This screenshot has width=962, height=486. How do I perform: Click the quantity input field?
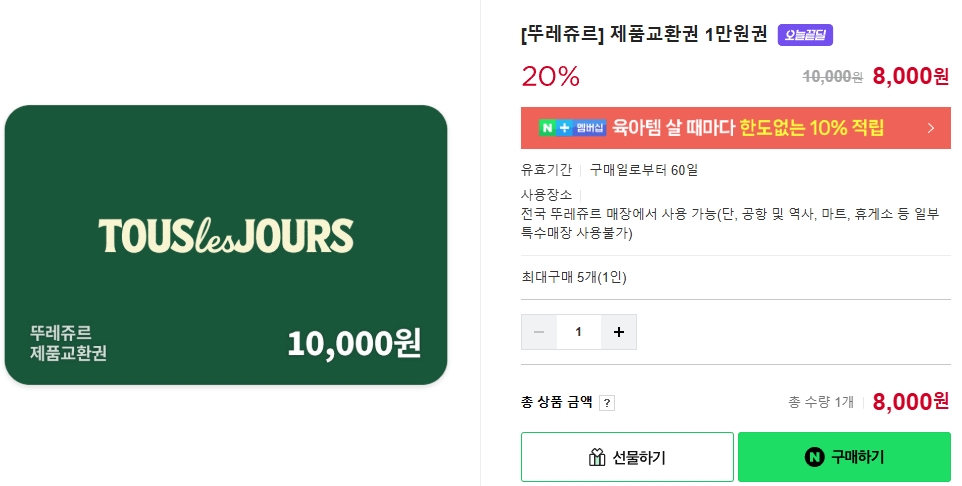(578, 332)
